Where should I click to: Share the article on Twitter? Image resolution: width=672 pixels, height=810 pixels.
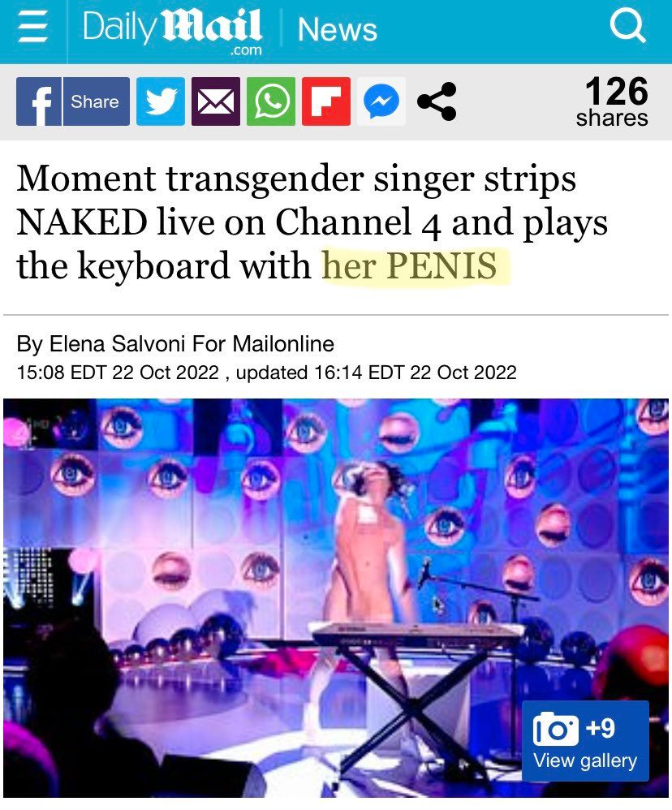(161, 101)
